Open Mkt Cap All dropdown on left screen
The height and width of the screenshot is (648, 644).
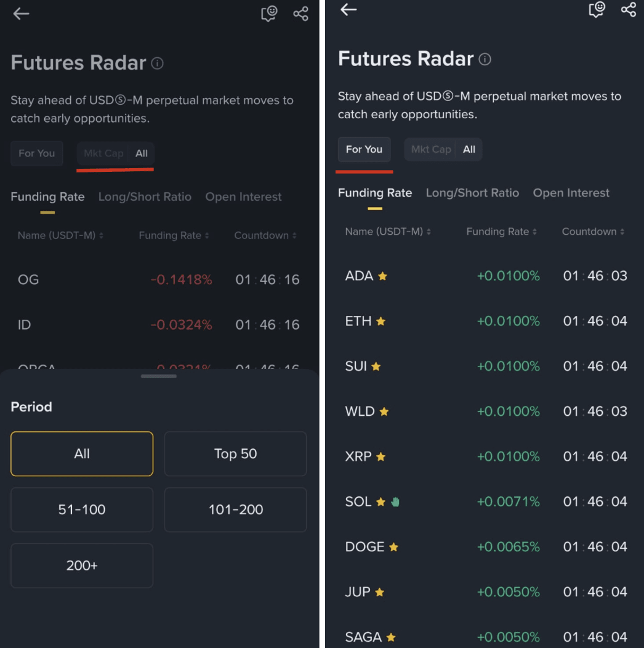(x=115, y=153)
